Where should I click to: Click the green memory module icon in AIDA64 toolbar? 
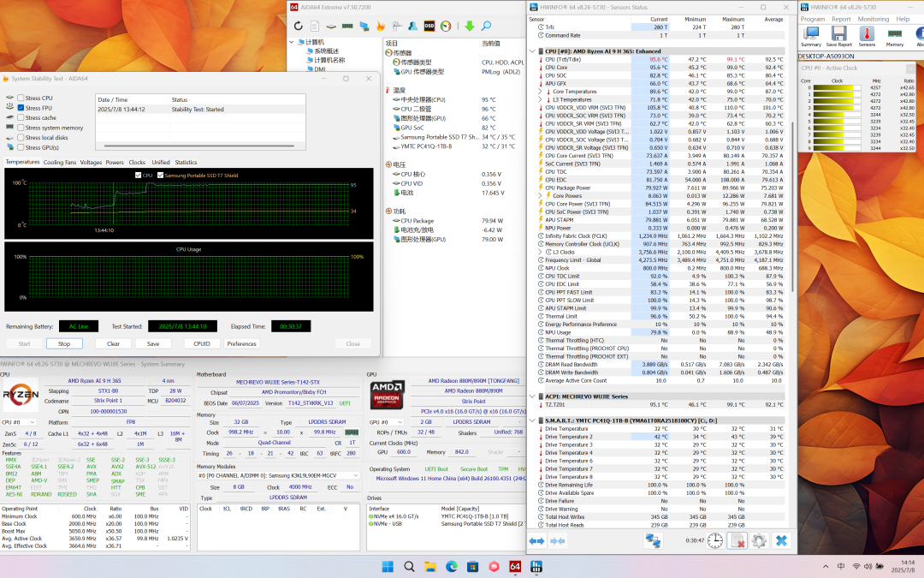coord(347,26)
